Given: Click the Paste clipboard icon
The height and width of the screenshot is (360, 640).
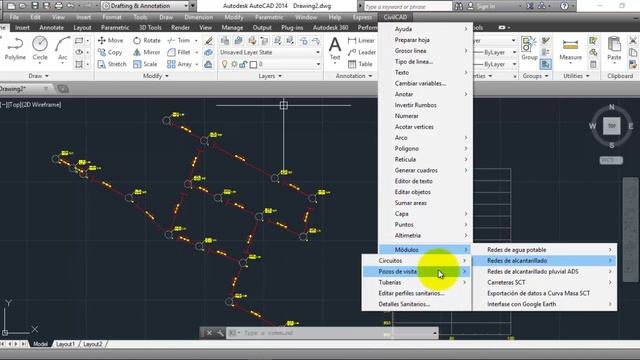Looking at the screenshot, I should click(x=614, y=49).
